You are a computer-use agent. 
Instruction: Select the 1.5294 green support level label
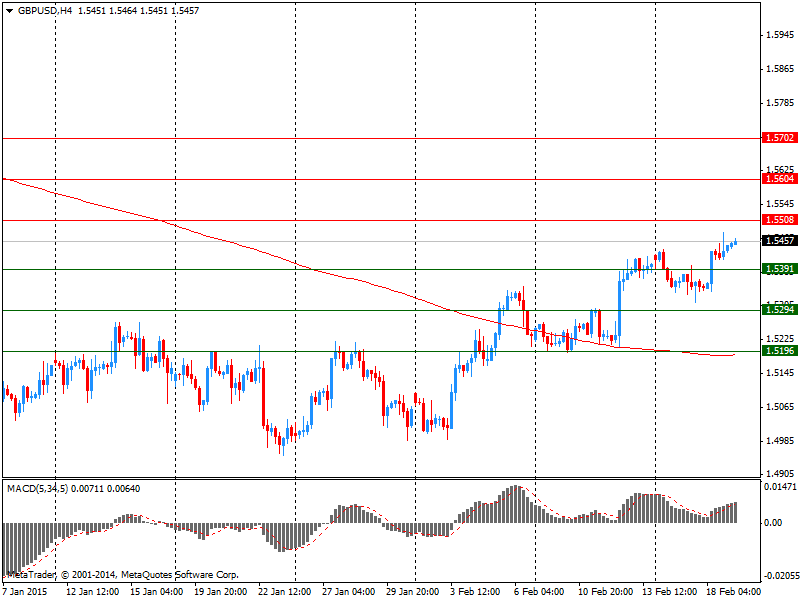click(780, 310)
